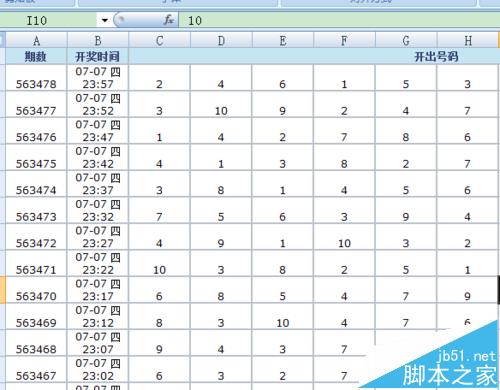Screen dimensions: 500x390
Task: Select cell containing 563476
Action: 36,131
